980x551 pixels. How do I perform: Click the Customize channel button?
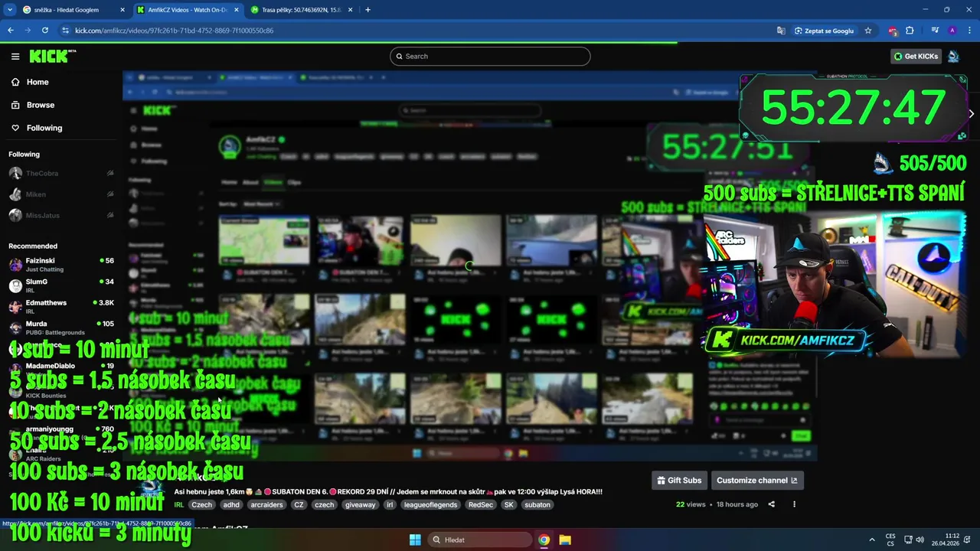pyautogui.click(x=756, y=481)
